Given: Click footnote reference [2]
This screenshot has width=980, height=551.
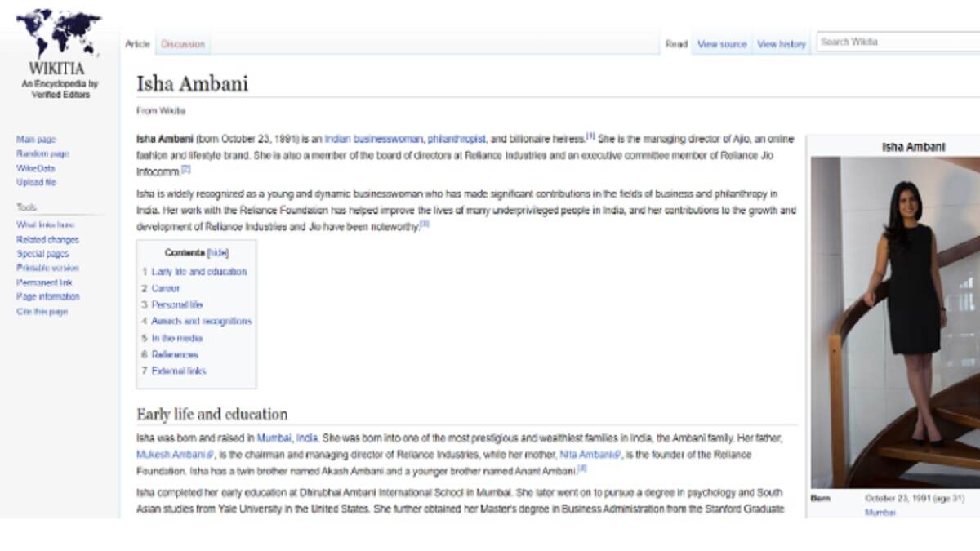Looking at the screenshot, I should pyautogui.click(x=185, y=169).
